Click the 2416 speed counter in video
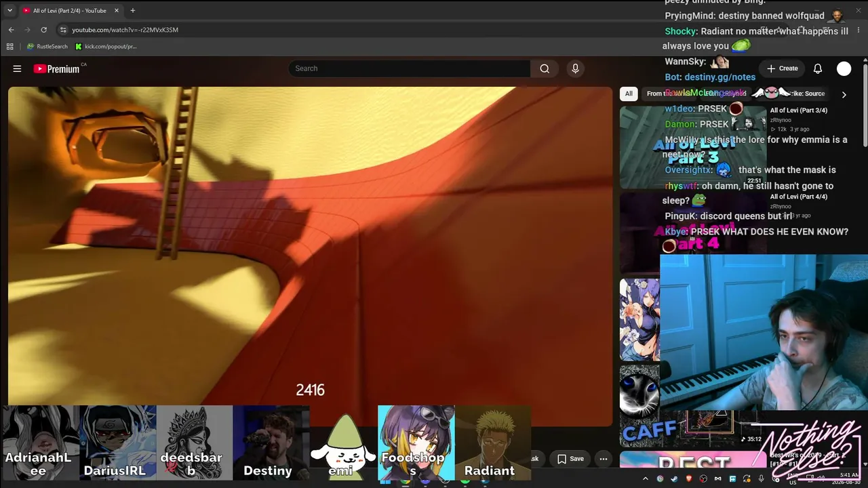The width and height of the screenshot is (868, 488). coord(310,390)
